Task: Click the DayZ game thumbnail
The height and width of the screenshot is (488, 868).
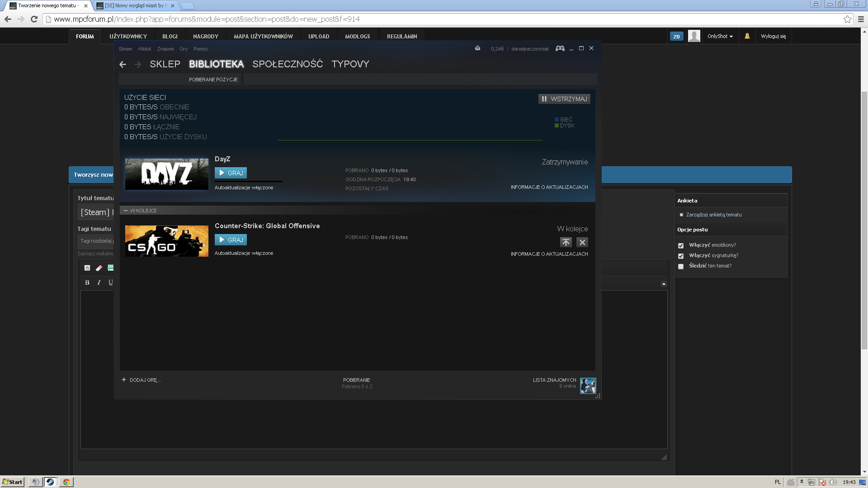Action: tap(167, 174)
